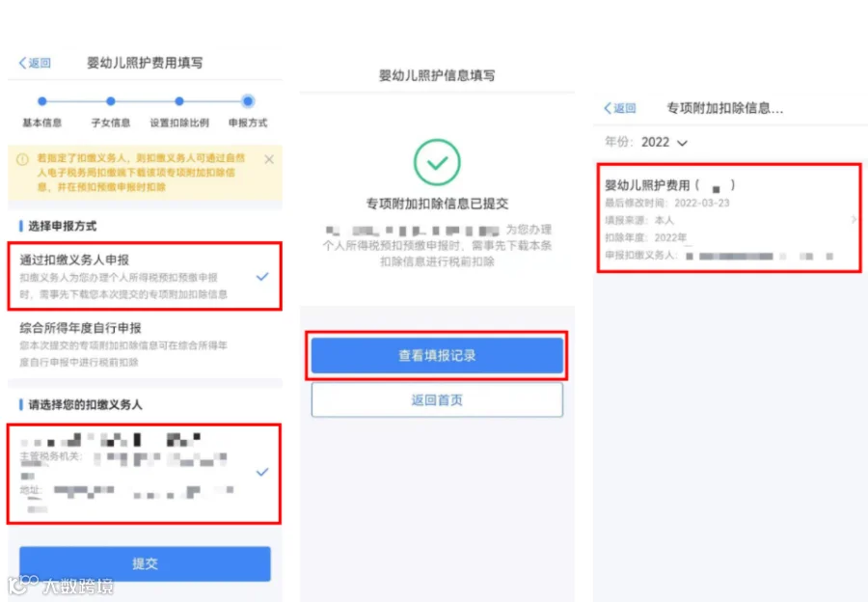Screen dimensions: 868x602
Task: Jump to 子女信息 step dot
Action: click(111, 101)
